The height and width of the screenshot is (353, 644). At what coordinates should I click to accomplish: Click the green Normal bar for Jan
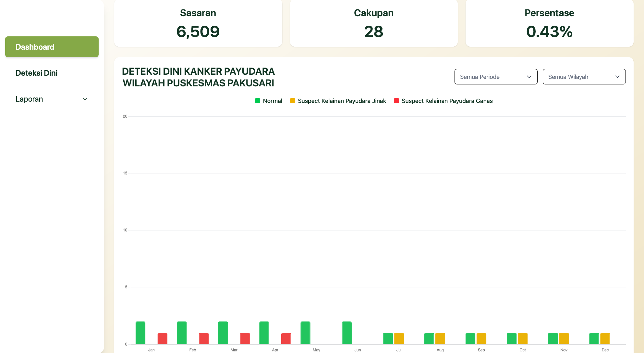coord(140,333)
